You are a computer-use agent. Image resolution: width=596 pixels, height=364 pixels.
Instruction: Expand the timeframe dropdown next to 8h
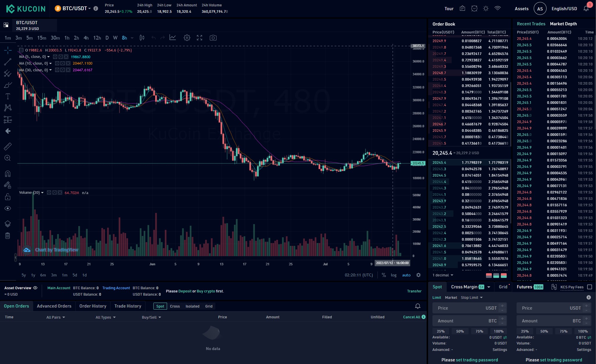132,38
